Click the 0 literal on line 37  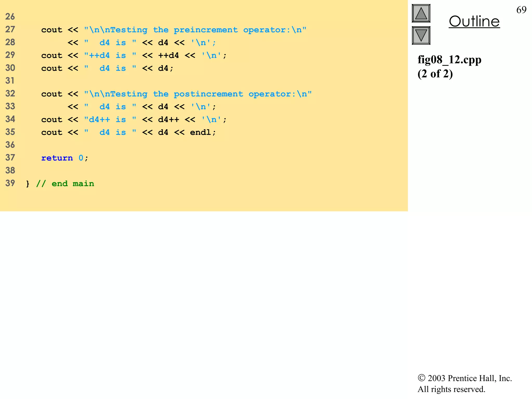pos(81,158)
